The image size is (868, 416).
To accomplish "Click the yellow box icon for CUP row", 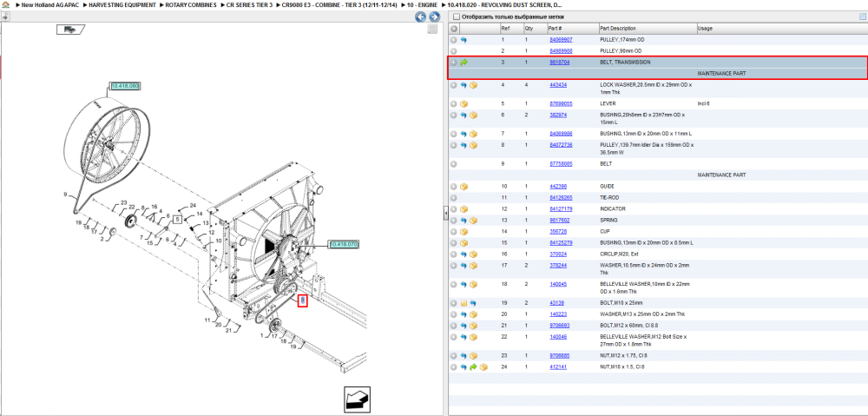I will (464, 232).
